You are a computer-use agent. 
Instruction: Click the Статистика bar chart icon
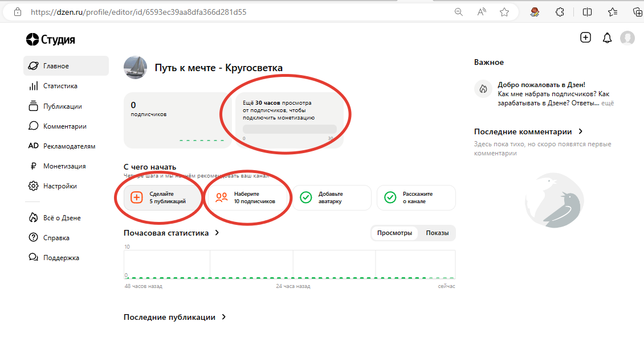coord(33,86)
